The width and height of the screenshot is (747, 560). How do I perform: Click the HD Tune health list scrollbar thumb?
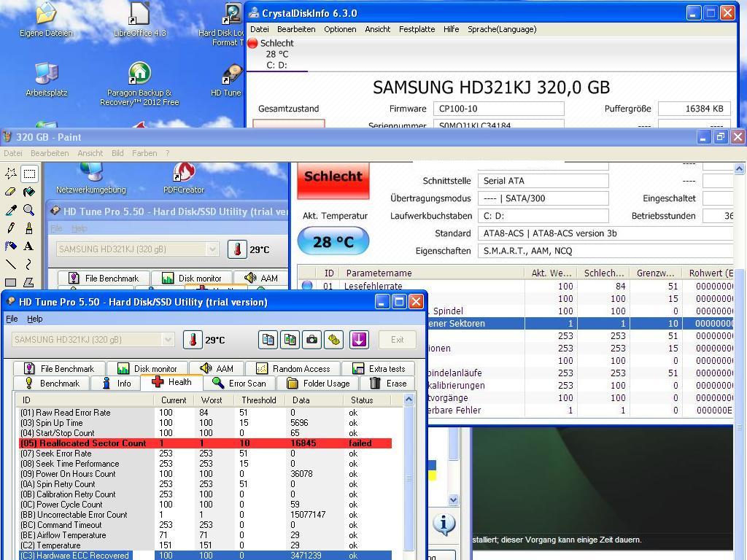pyautogui.click(x=409, y=478)
